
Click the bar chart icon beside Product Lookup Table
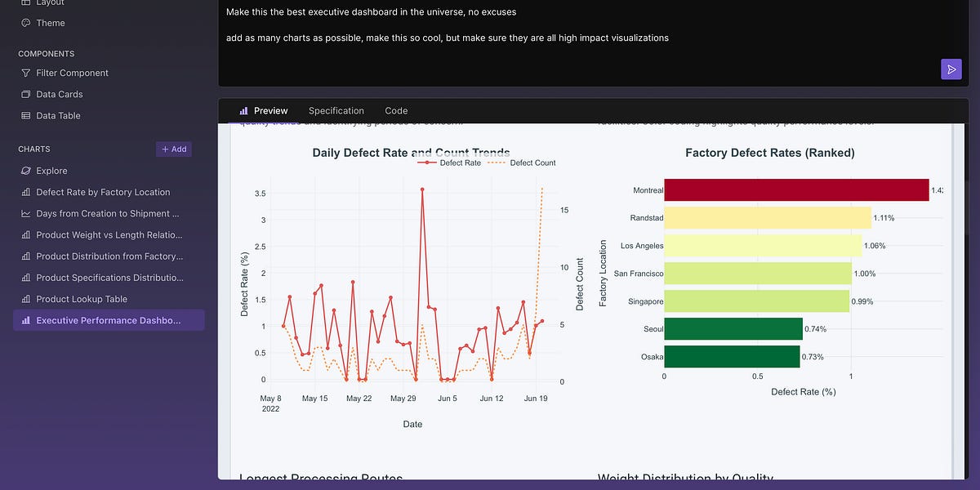pos(27,299)
